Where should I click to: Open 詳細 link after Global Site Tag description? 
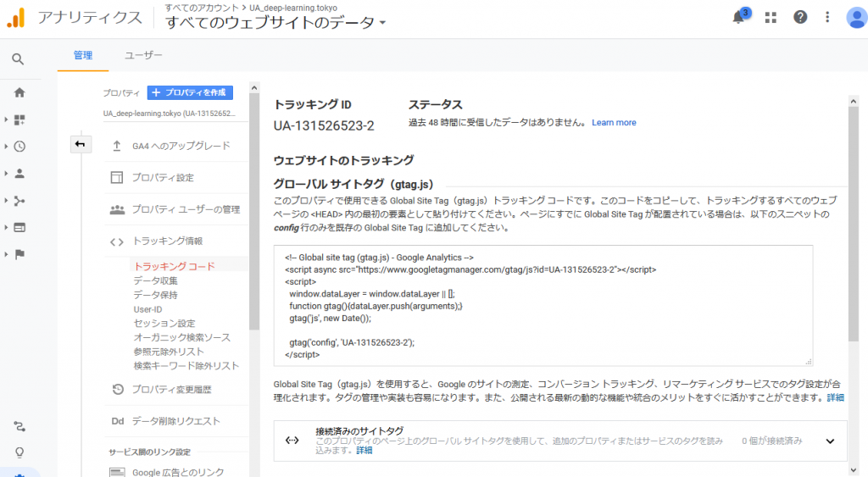[835, 398]
